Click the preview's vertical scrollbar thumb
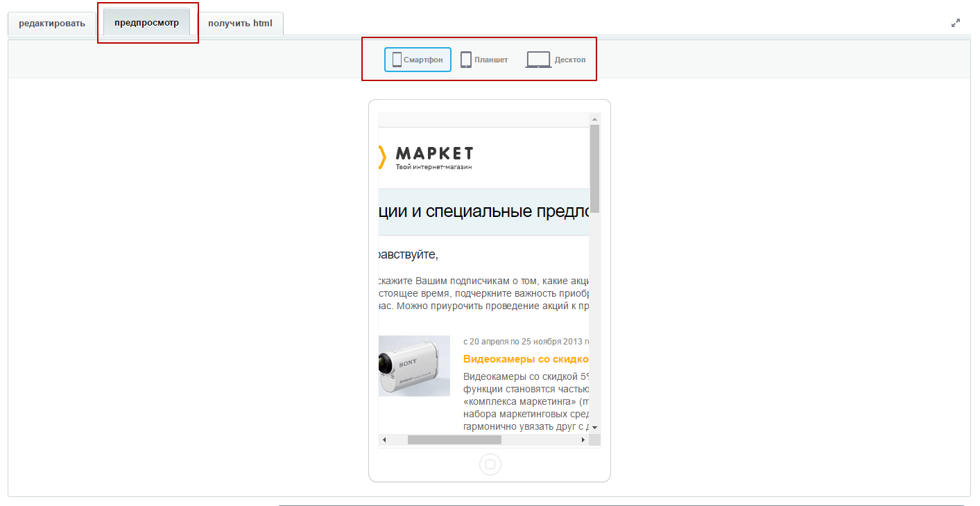 (x=594, y=168)
